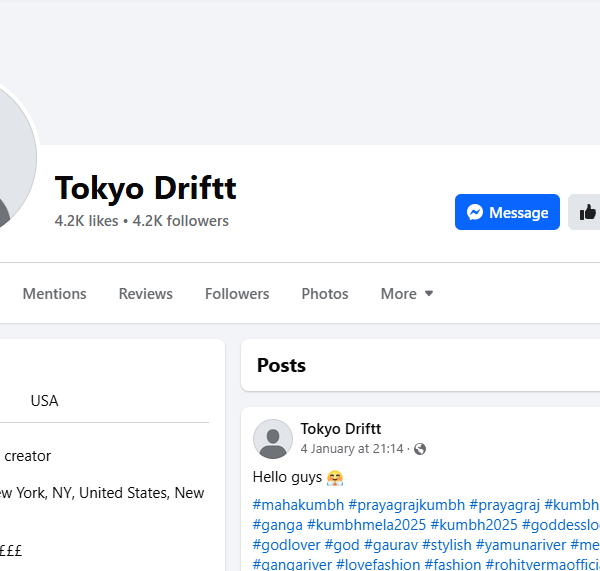This screenshot has height=571, width=600.
Task: Click the thumbs-up Like button
Action: (x=584, y=212)
